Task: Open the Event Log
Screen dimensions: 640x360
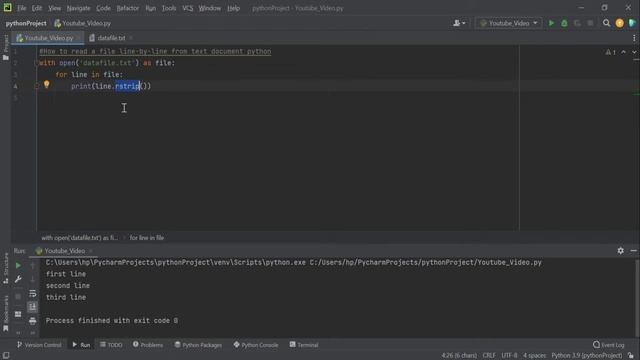Action: point(609,345)
